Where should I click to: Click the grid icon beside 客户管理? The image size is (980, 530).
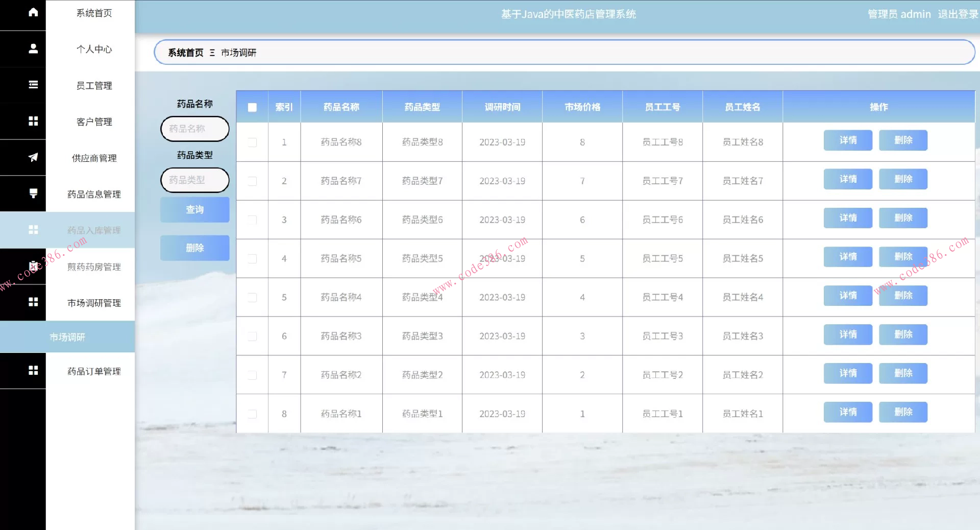pyautogui.click(x=33, y=121)
